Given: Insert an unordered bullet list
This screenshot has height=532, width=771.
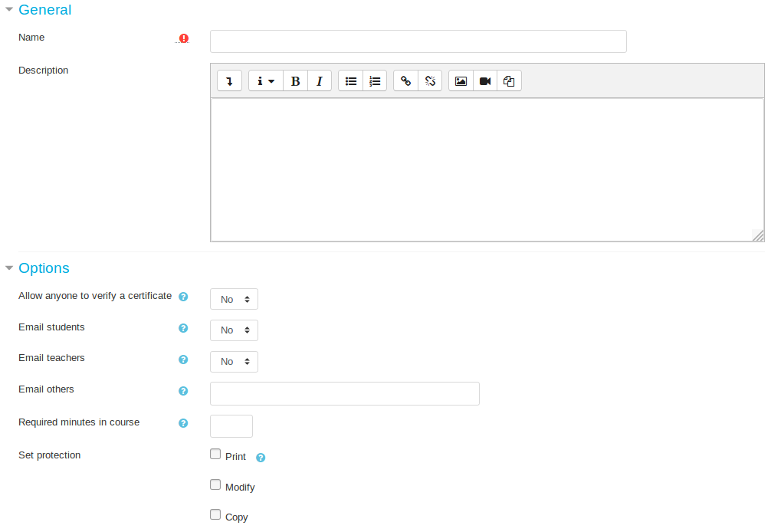Looking at the screenshot, I should tap(350, 80).
